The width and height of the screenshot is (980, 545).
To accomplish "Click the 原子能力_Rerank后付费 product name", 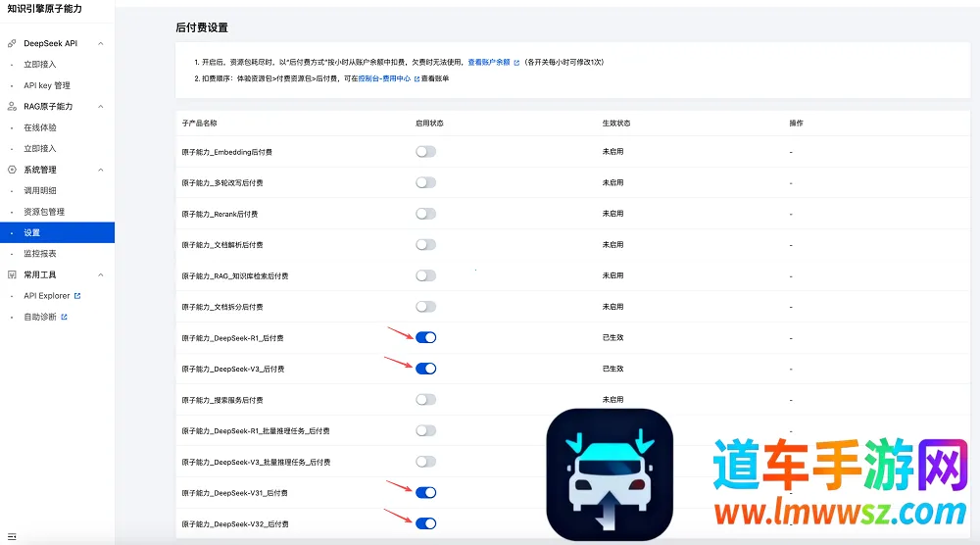I will click(220, 215).
